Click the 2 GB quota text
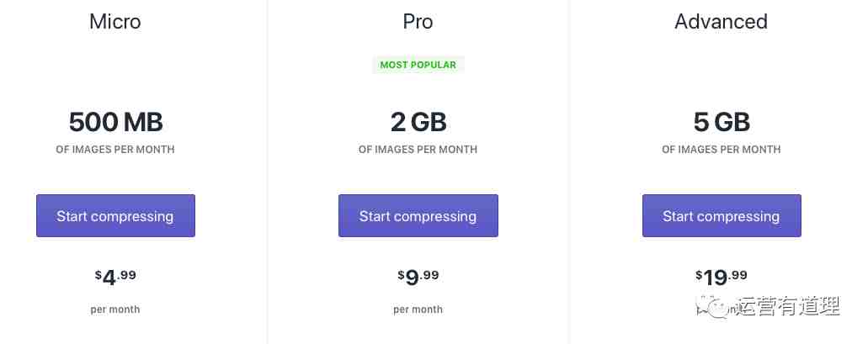Image resolution: width=868 pixels, height=344 pixels. click(418, 122)
